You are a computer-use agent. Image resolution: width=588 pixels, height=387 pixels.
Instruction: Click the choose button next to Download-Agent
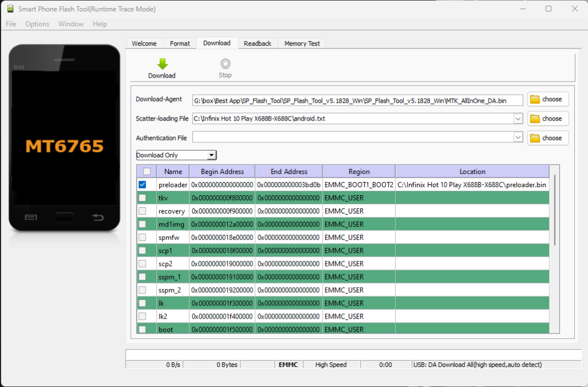pyautogui.click(x=547, y=99)
